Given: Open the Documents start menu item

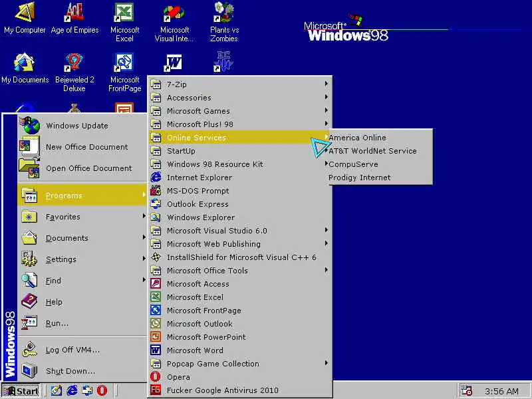Looking at the screenshot, I should tap(82, 238).
